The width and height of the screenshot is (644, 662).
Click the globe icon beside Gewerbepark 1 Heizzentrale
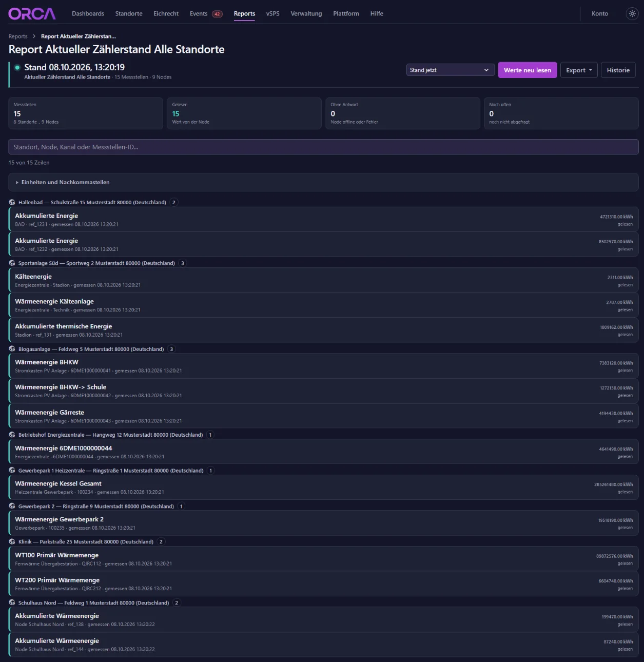pos(12,471)
